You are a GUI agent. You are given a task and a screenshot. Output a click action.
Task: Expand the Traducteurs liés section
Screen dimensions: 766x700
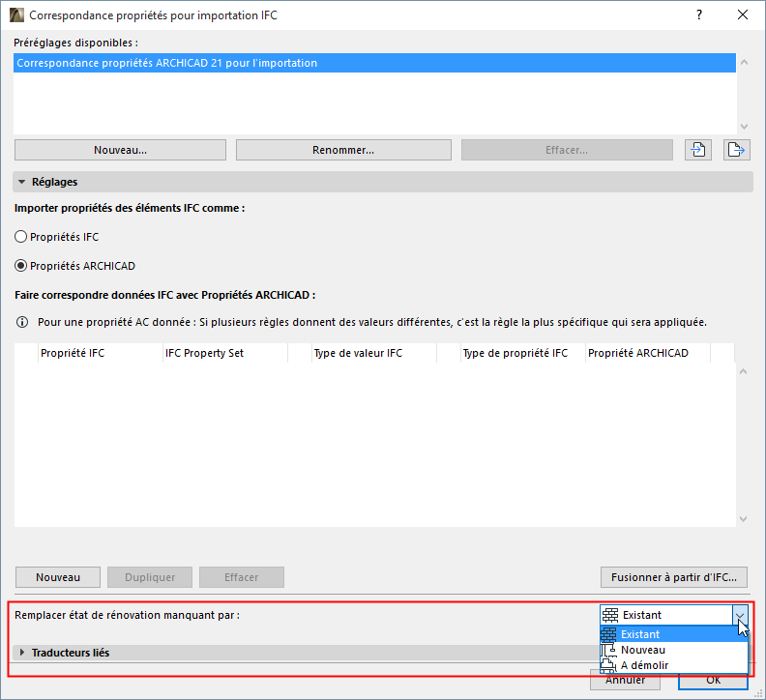coord(21,652)
